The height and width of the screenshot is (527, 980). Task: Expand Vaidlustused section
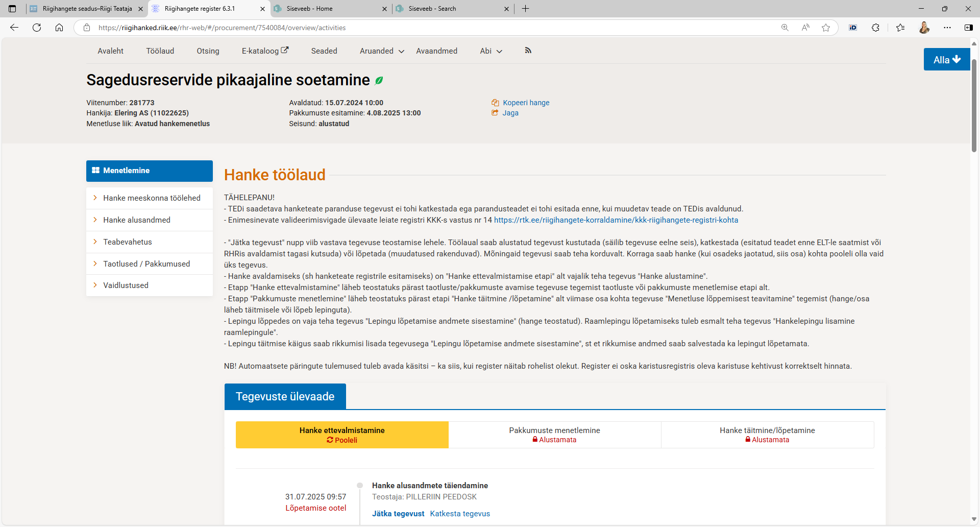150,285
